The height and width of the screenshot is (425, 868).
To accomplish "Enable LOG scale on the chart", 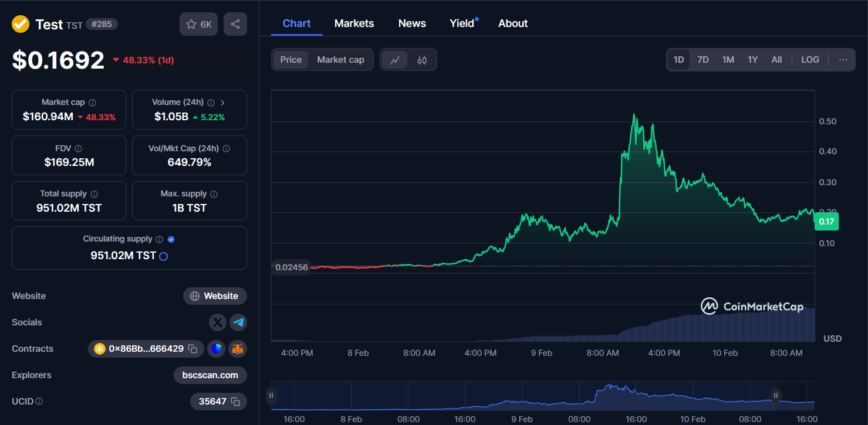I will (810, 59).
